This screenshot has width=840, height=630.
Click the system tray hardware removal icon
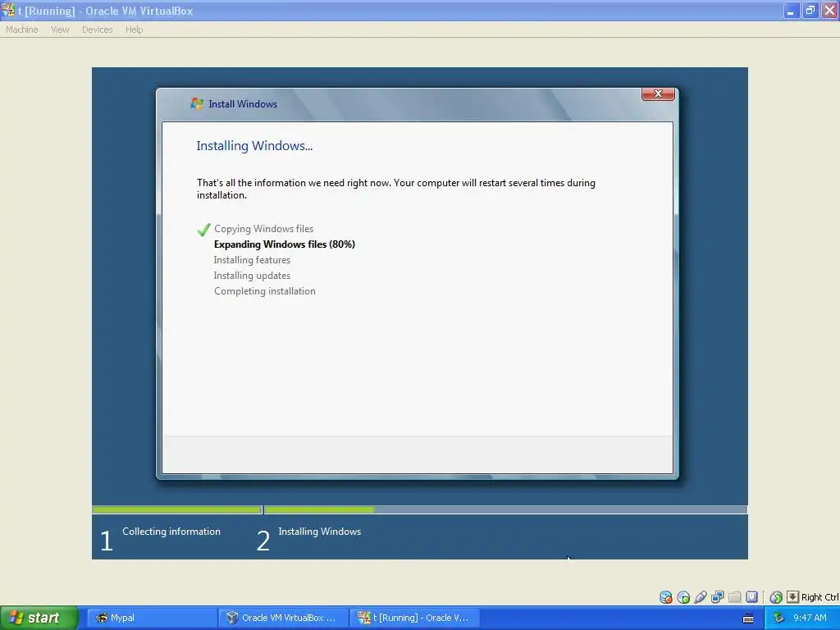click(x=778, y=618)
